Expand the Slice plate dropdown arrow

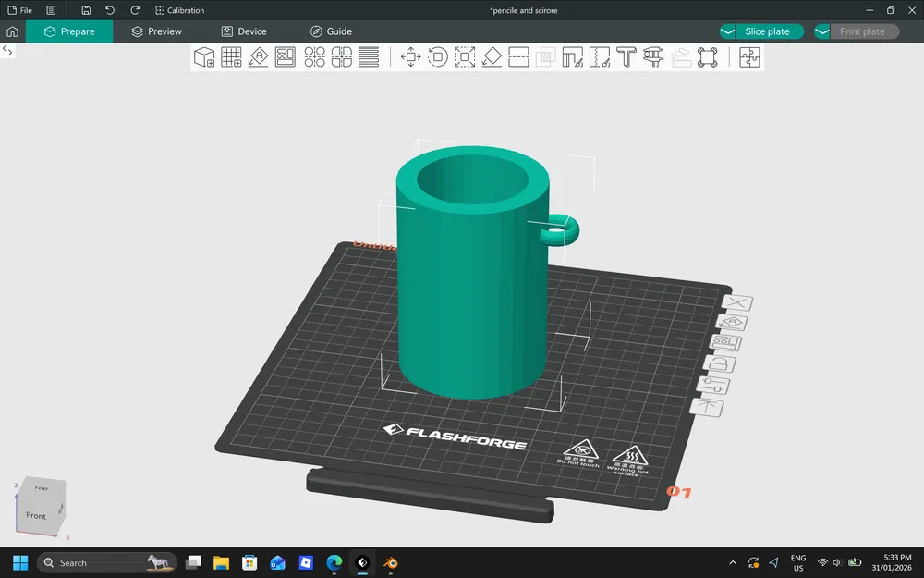coord(728,31)
